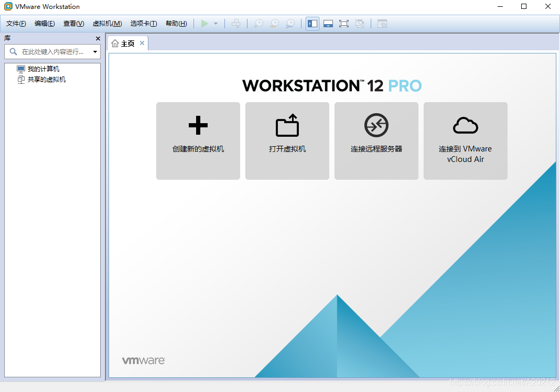
Task: Click the take snapshot toolbar icon
Action: tap(259, 24)
